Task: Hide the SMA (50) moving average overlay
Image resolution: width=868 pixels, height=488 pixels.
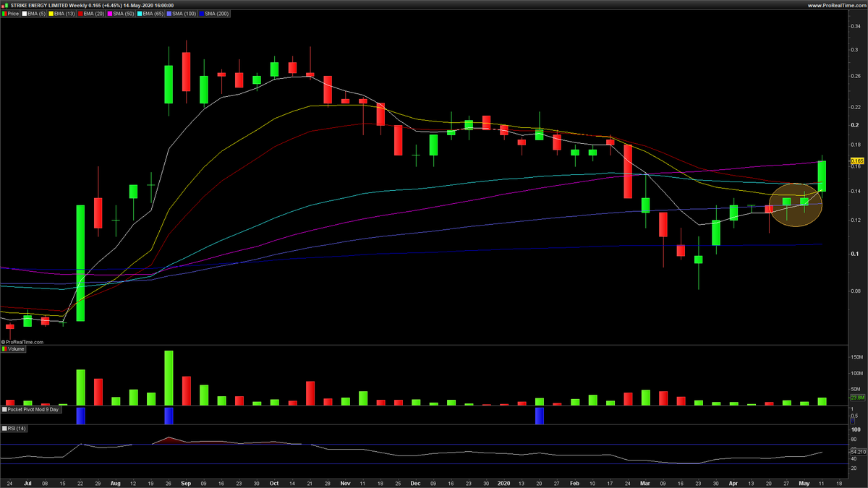Action: 109,12
